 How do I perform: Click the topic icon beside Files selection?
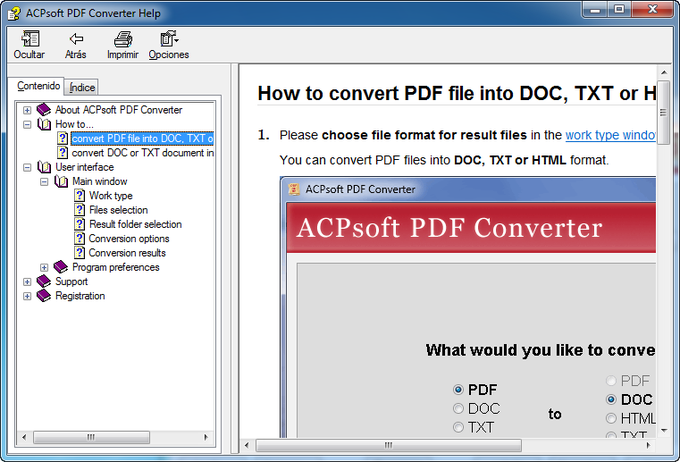point(79,210)
